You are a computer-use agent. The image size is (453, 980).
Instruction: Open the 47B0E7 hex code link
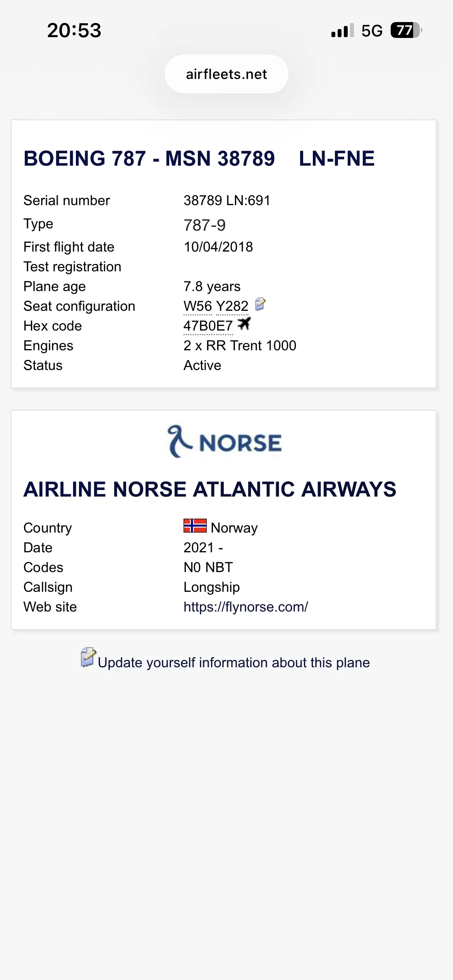208,326
